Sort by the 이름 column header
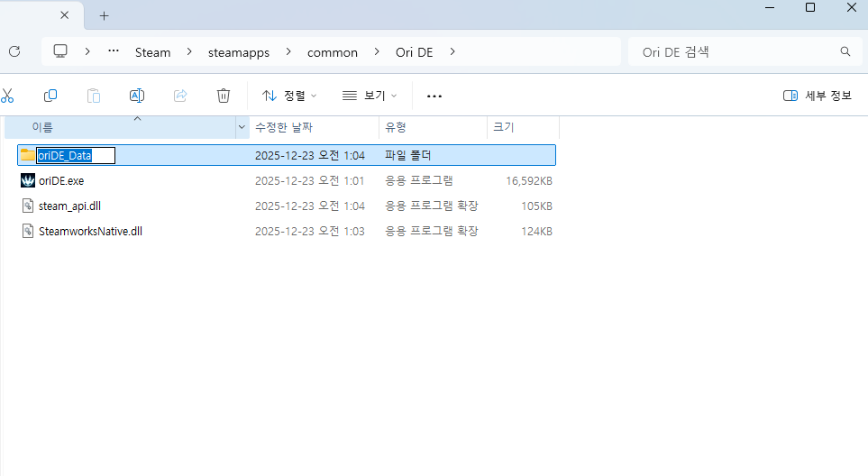Screen dimensions: 868x476 click(120, 127)
